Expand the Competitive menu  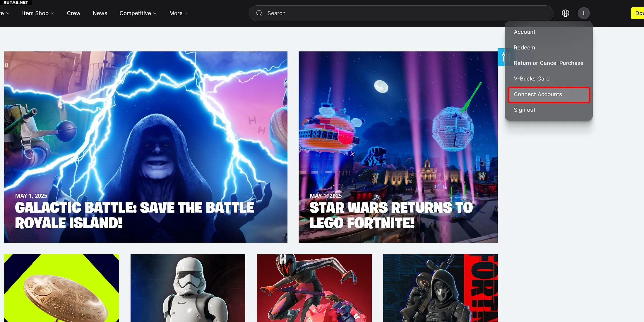(138, 13)
